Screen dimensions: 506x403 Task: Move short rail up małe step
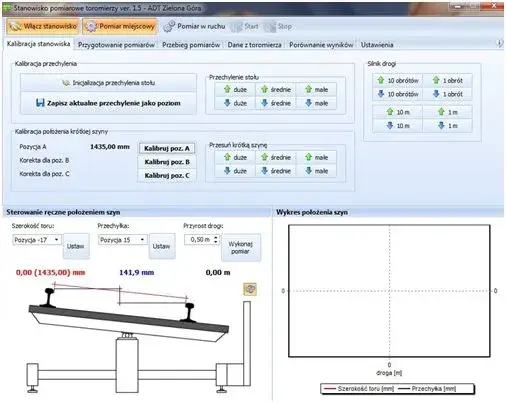[316, 157]
